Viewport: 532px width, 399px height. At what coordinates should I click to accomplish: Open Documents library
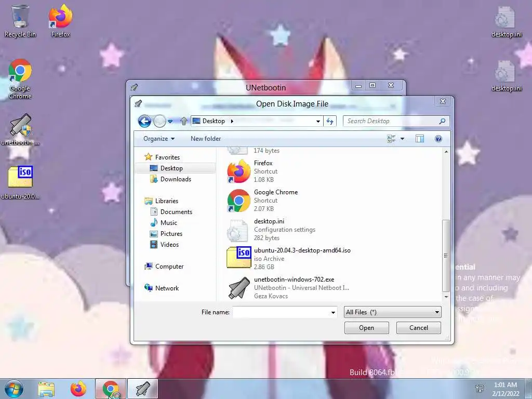(176, 212)
